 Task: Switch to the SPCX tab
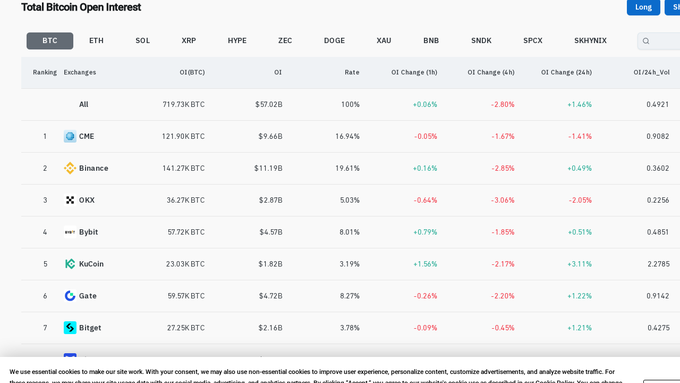[533, 41]
